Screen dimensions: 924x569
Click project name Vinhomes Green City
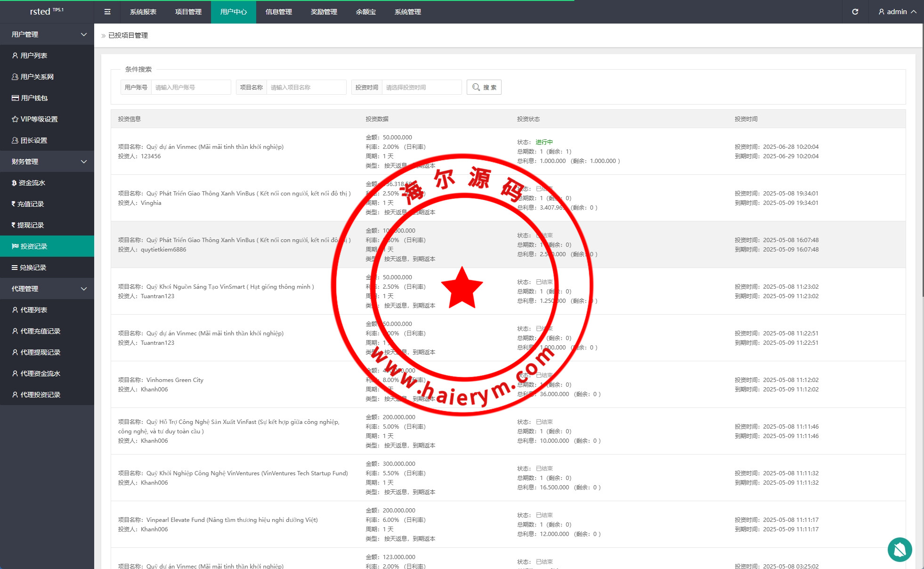click(x=175, y=380)
